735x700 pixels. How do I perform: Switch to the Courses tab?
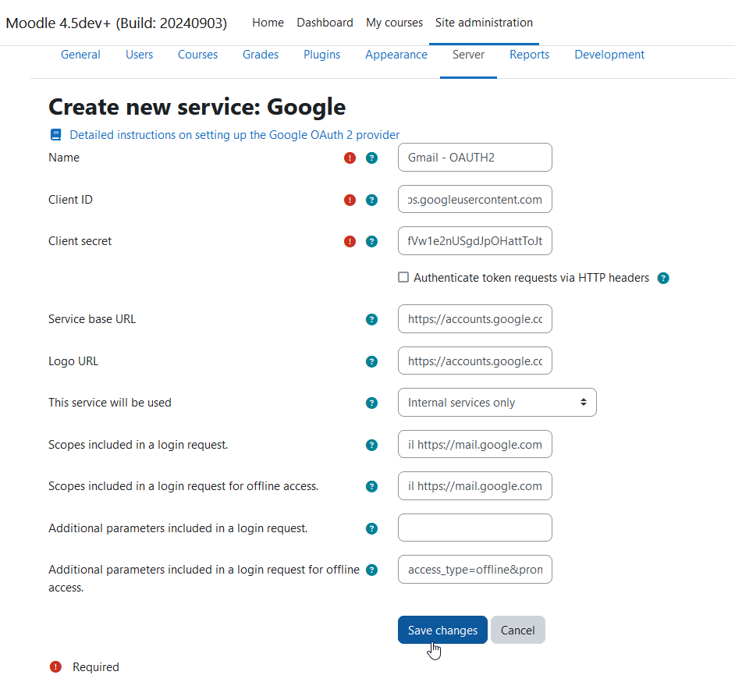click(x=198, y=55)
